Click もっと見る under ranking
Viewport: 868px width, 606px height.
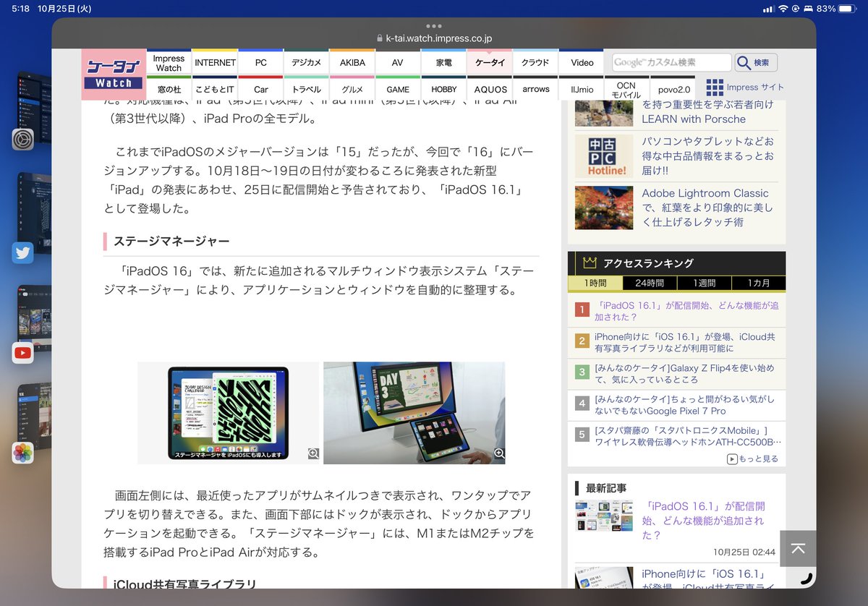click(753, 458)
